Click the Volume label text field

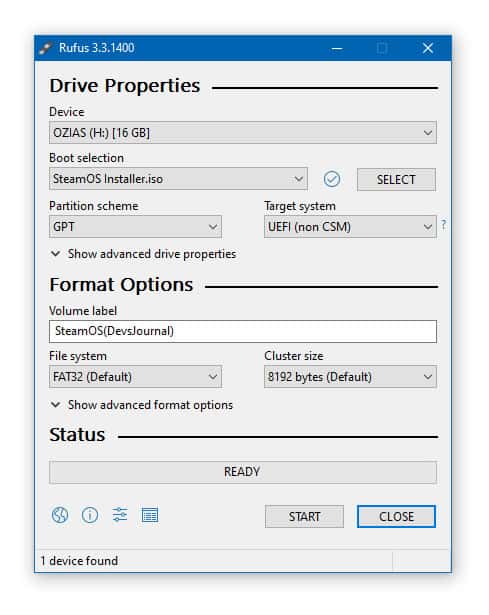coord(243,331)
